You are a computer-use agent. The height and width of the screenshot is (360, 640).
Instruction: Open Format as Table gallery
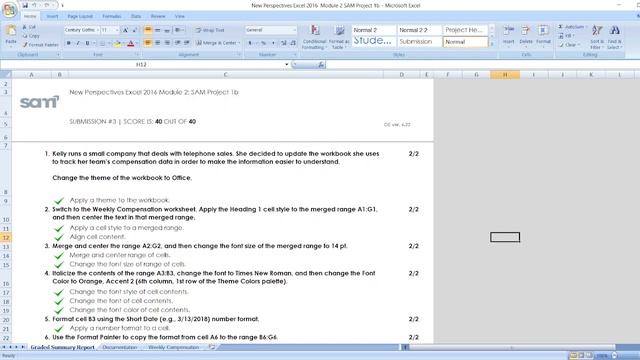click(339, 37)
